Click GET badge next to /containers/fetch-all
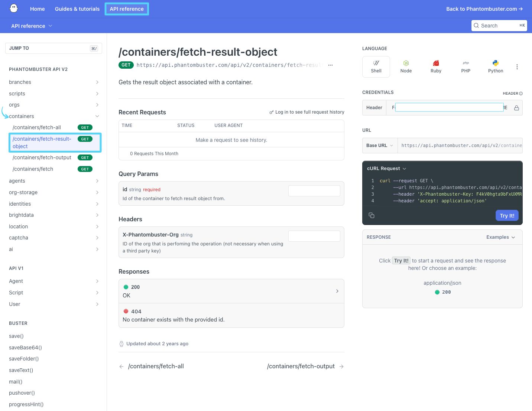The width and height of the screenshot is (532, 411). click(85, 127)
